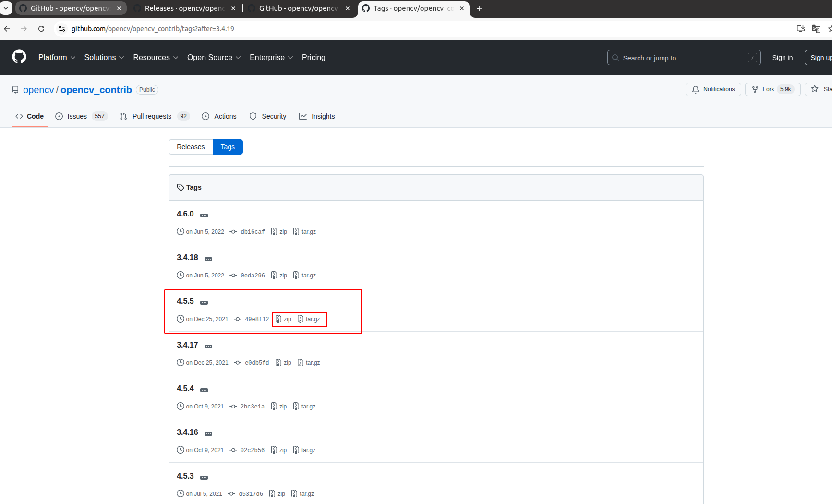Open tag 3.4.17

(187, 345)
